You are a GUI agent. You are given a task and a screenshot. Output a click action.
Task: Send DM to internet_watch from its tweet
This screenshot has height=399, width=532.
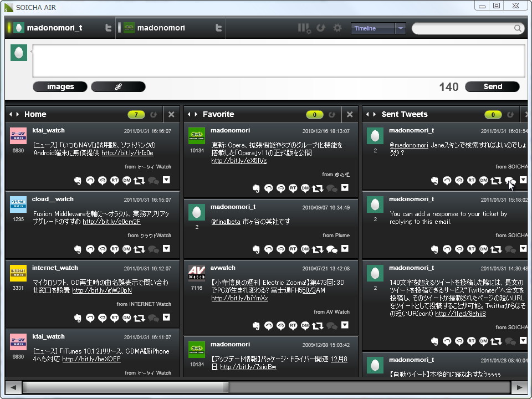point(126,318)
